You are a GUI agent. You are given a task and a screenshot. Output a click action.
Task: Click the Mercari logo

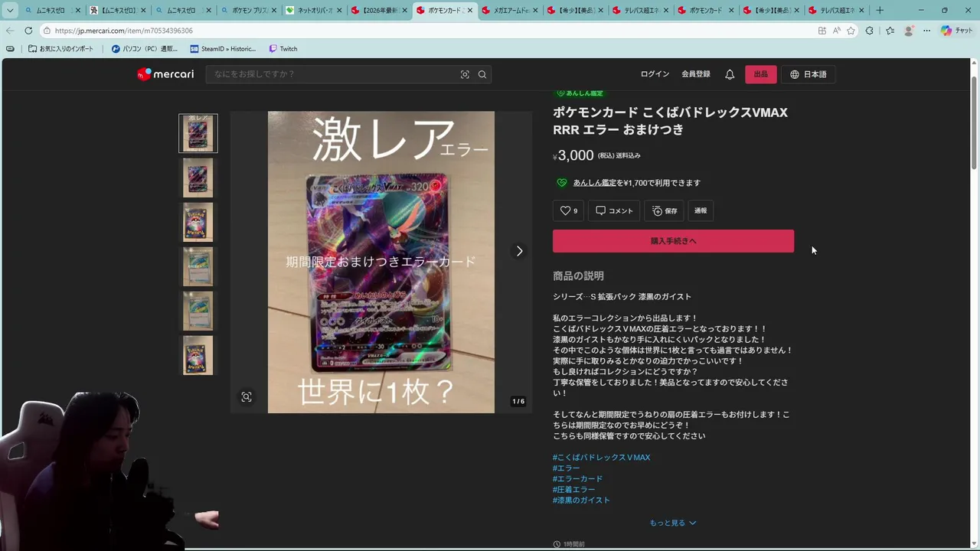click(x=165, y=74)
